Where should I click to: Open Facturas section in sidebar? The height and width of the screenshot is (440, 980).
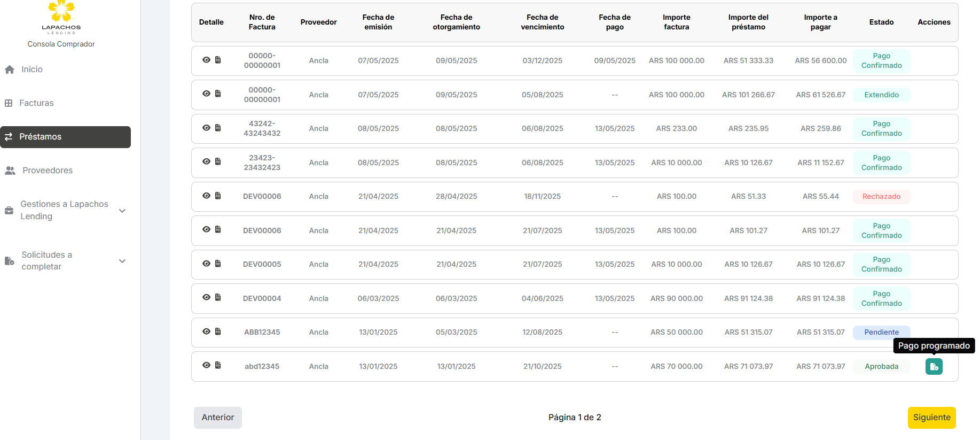click(x=36, y=103)
